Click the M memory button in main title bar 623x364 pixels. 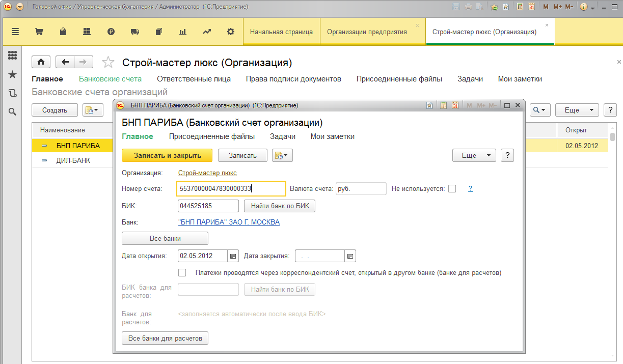546,7
